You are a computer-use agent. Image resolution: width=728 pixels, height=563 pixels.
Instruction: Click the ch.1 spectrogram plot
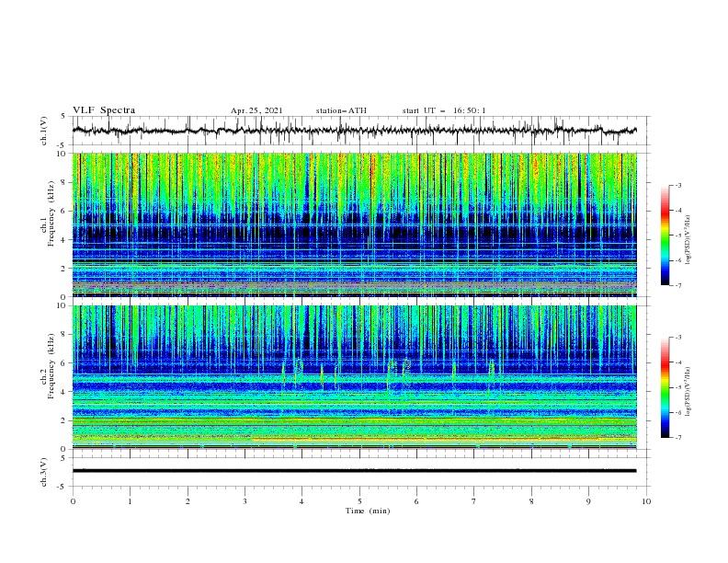[x=355, y=224]
